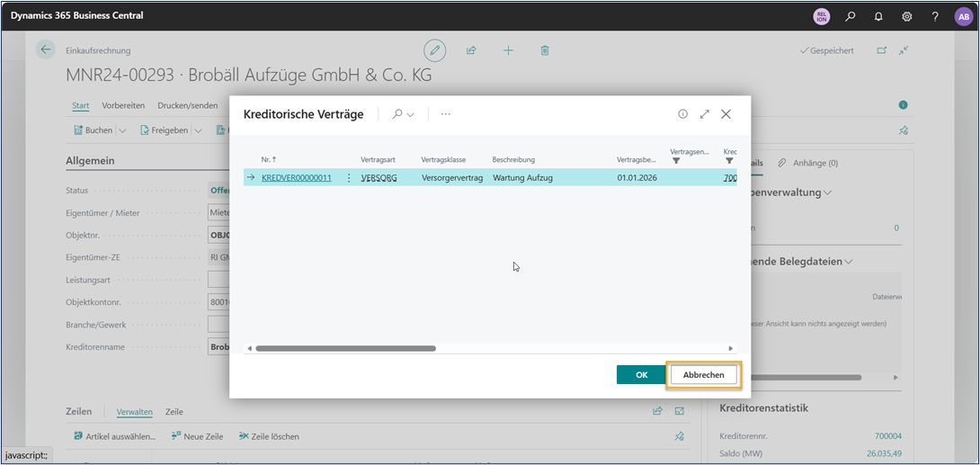Click the RELION environment badge

click(x=821, y=16)
